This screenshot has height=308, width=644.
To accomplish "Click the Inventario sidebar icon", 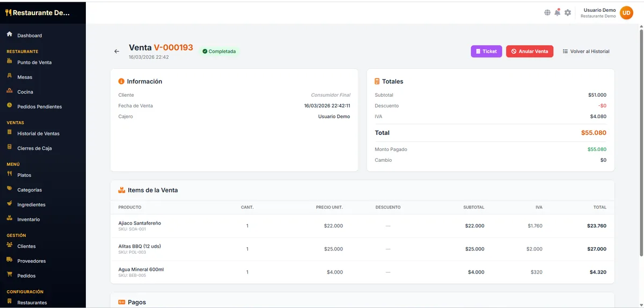I will point(10,219).
